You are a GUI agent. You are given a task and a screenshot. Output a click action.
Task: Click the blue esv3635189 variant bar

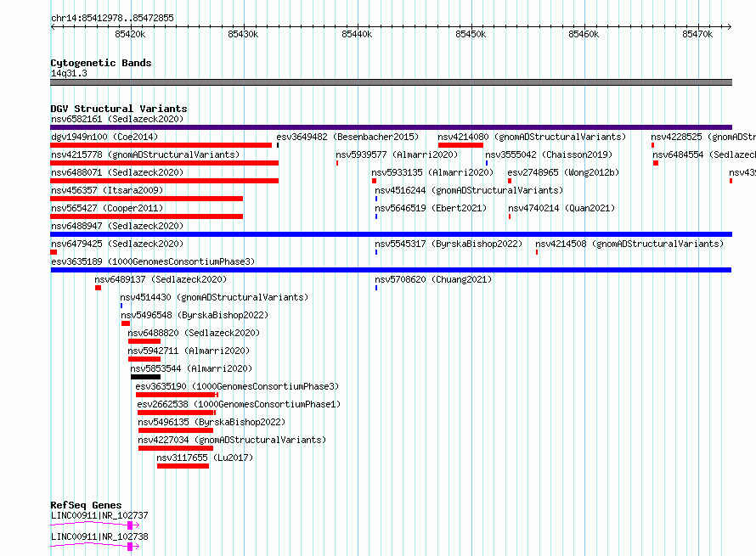click(x=391, y=270)
